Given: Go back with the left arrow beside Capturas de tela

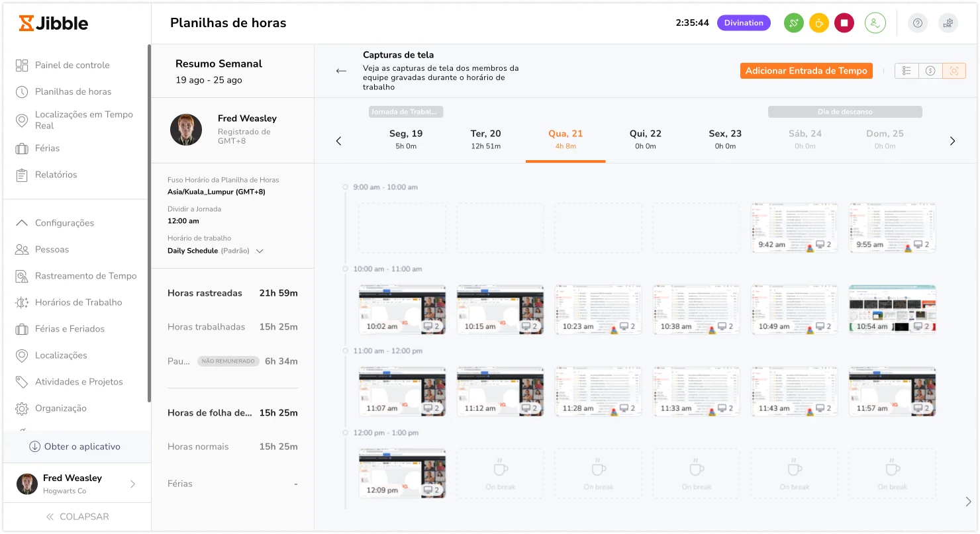Looking at the screenshot, I should click(341, 71).
